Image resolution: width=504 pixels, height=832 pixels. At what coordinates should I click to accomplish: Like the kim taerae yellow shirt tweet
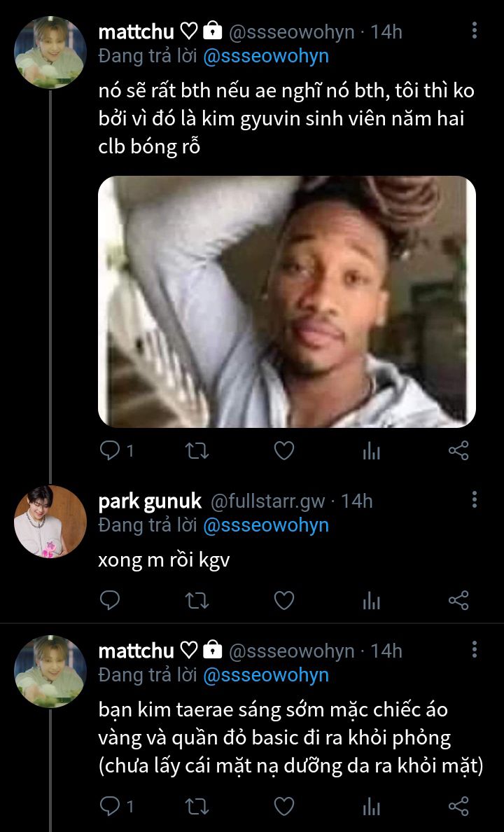click(283, 807)
